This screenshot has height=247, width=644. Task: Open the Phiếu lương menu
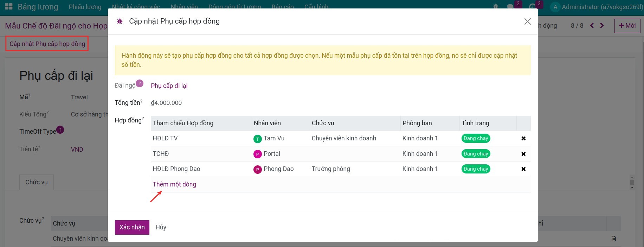85,7
